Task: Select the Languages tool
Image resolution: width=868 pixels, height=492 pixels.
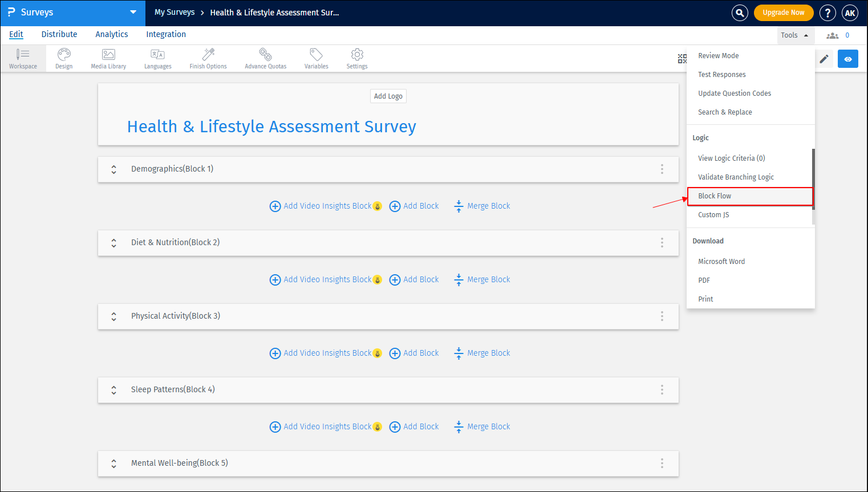Action: pos(157,58)
